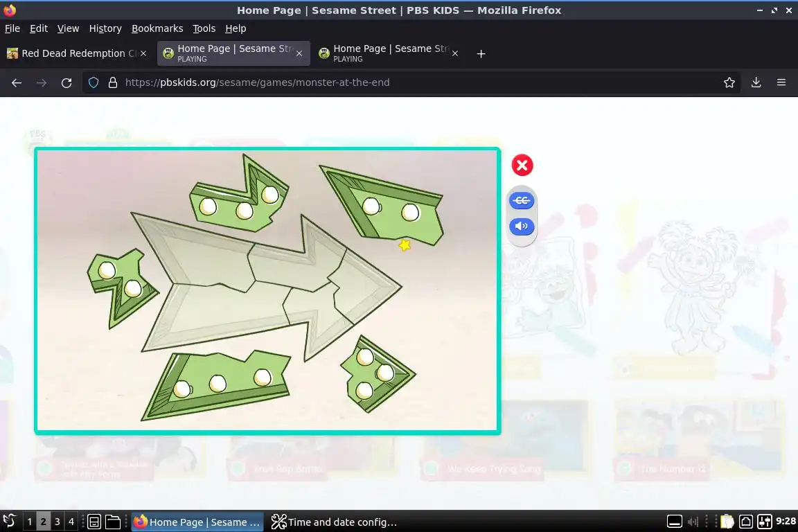
Task: Open the Bookmarks menu
Action: [157, 28]
